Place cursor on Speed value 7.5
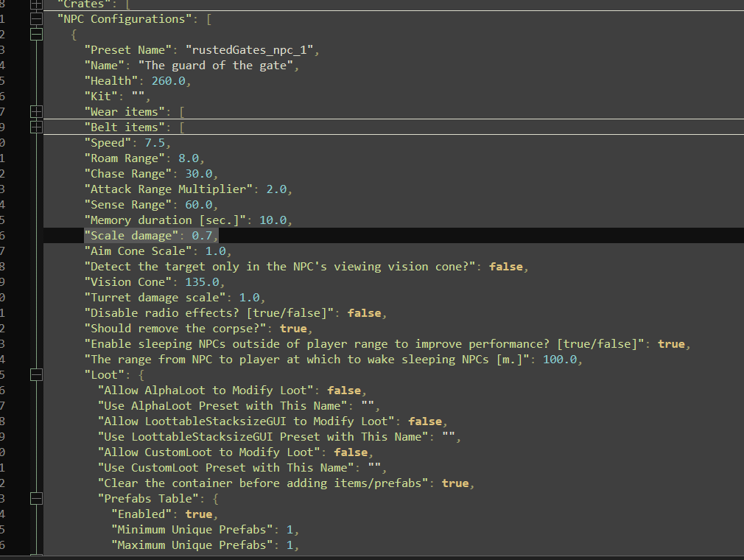The width and height of the screenshot is (744, 560). click(157, 143)
